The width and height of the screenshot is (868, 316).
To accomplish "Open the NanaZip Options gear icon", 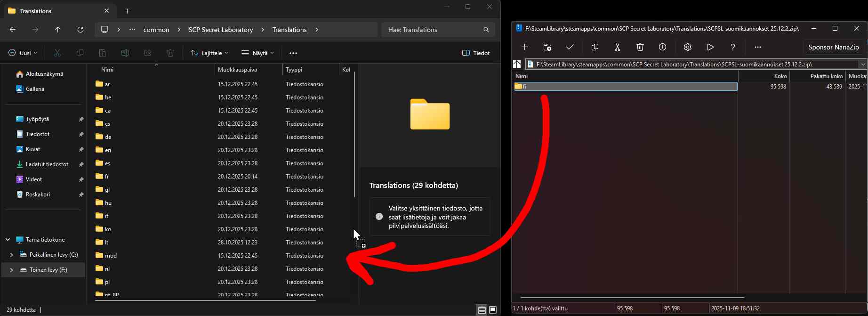I will (x=687, y=47).
